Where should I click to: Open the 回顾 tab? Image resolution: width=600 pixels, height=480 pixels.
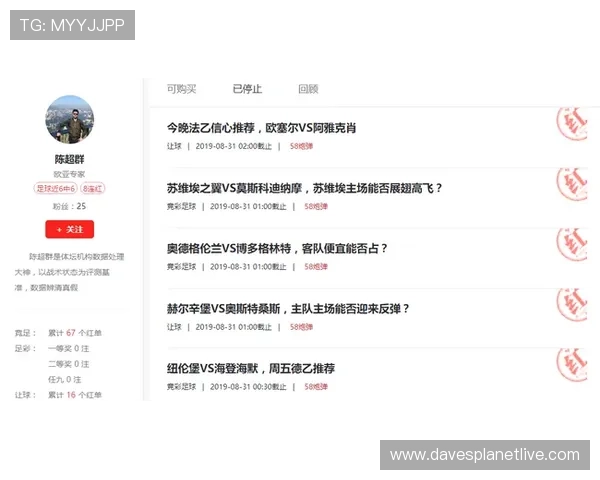(308, 89)
